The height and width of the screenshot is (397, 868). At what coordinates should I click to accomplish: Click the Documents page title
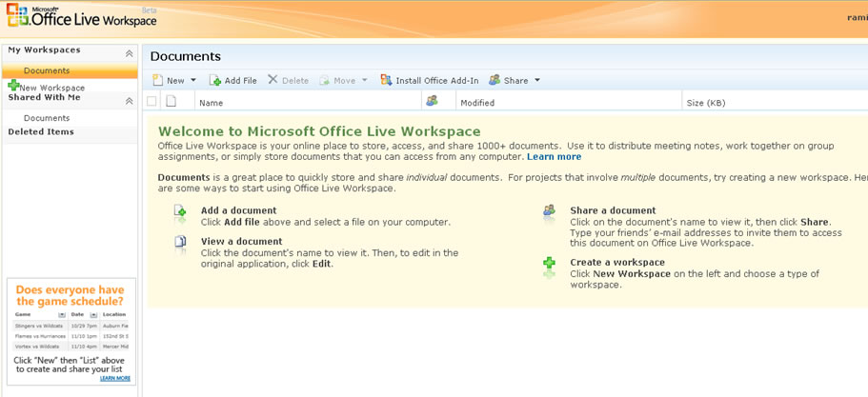point(186,56)
